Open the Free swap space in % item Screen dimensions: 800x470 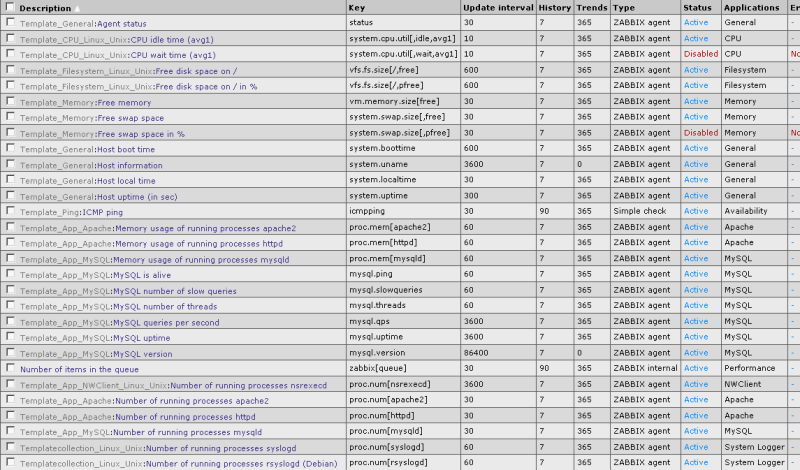coord(141,134)
